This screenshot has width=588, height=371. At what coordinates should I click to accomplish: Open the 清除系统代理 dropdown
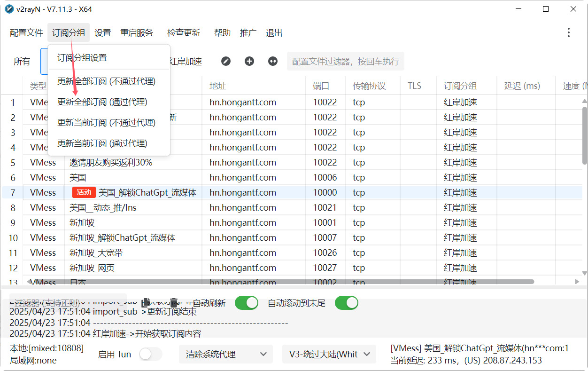(226, 354)
